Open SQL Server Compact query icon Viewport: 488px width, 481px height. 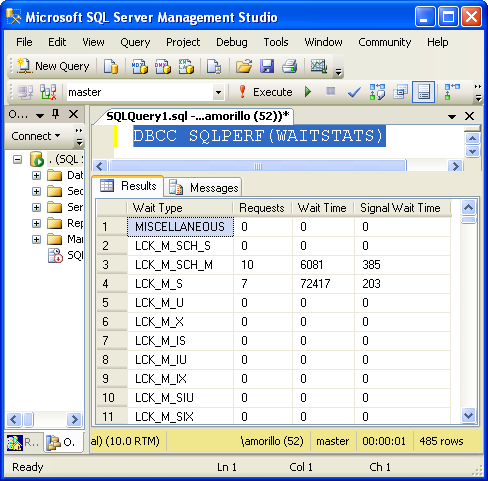213,66
